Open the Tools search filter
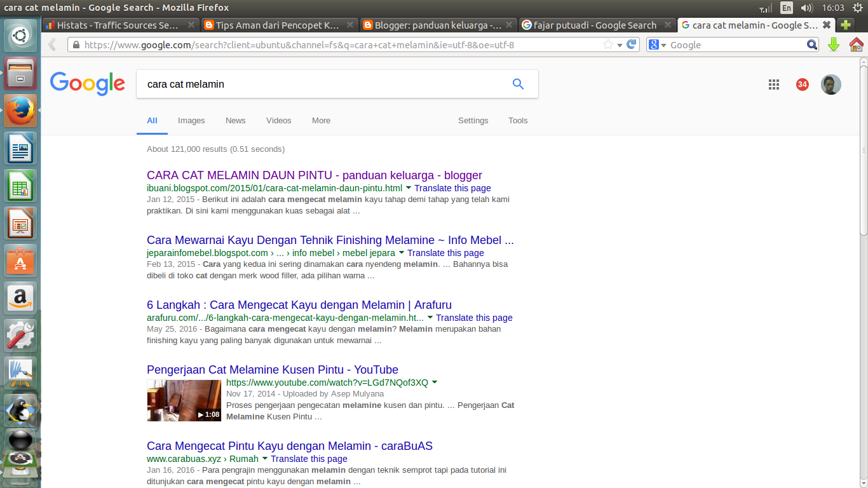 (518, 120)
